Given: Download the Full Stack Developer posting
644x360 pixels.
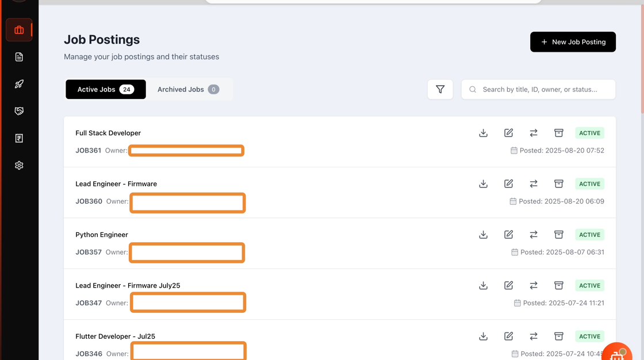Looking at the screenshot, I should (x=483, y=133).
